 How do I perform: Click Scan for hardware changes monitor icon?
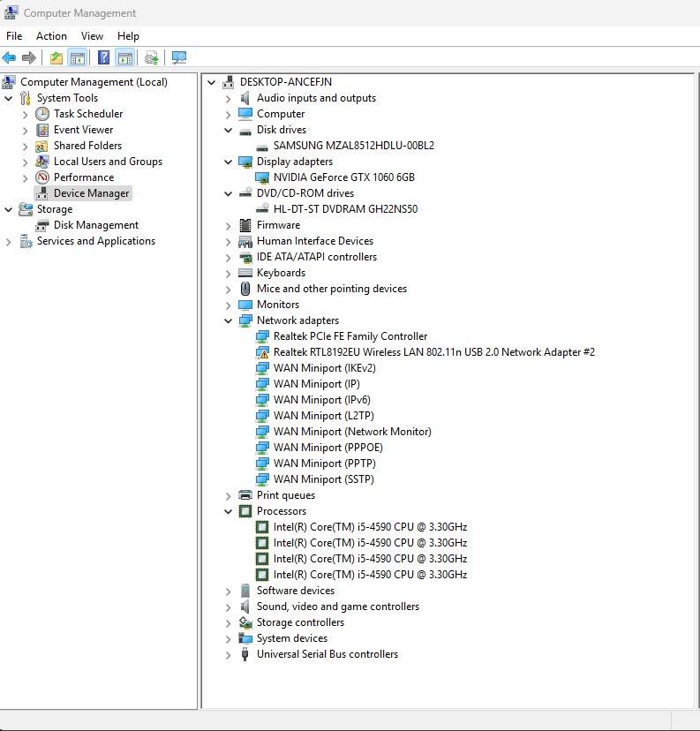pyautogui.click(x=179, y=58)
